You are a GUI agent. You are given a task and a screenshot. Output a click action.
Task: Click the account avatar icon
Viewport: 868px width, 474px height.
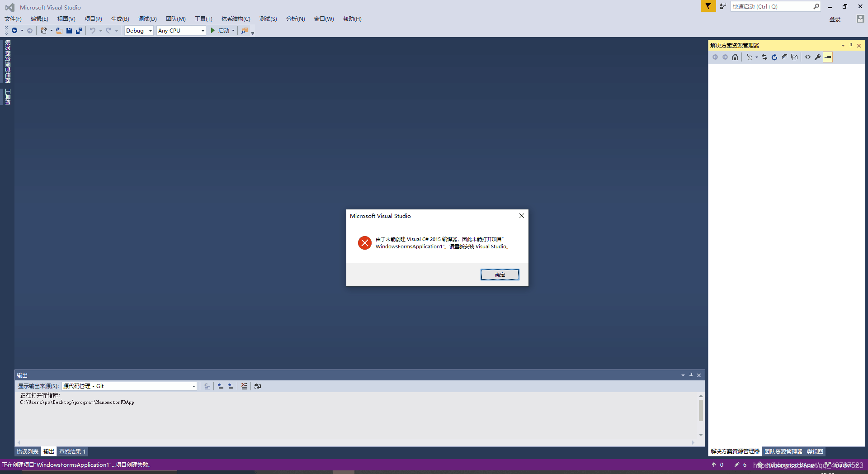click(860, 19)
